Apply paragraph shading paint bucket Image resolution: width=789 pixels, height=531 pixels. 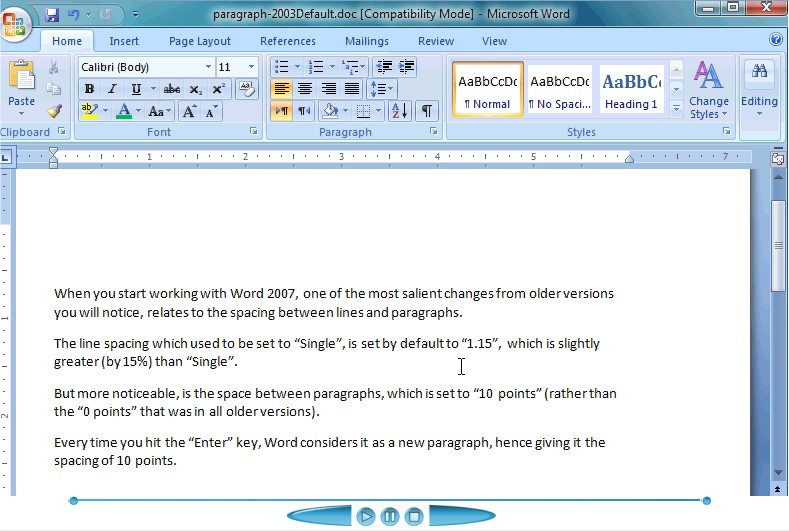coord(330,111)
